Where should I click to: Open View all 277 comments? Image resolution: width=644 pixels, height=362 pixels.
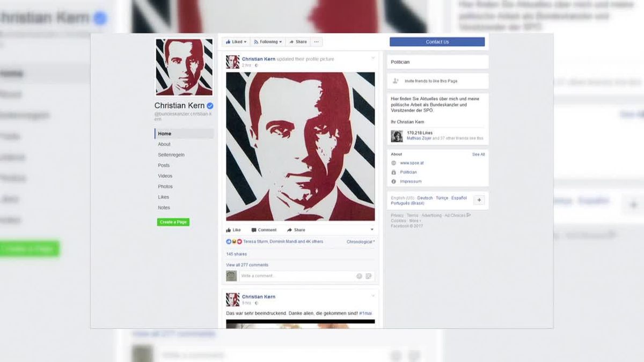point(247,265)
